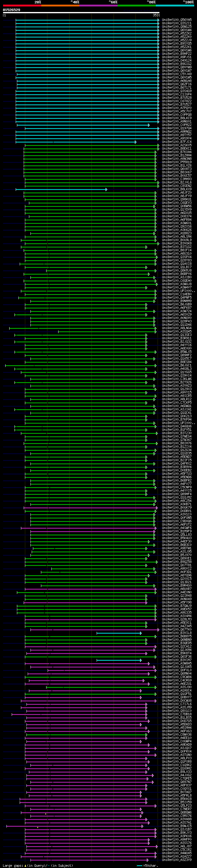Screen dimensions: 197x868
Task: Select UniRef100_Q165C7 entry
Action: [177, 358]
